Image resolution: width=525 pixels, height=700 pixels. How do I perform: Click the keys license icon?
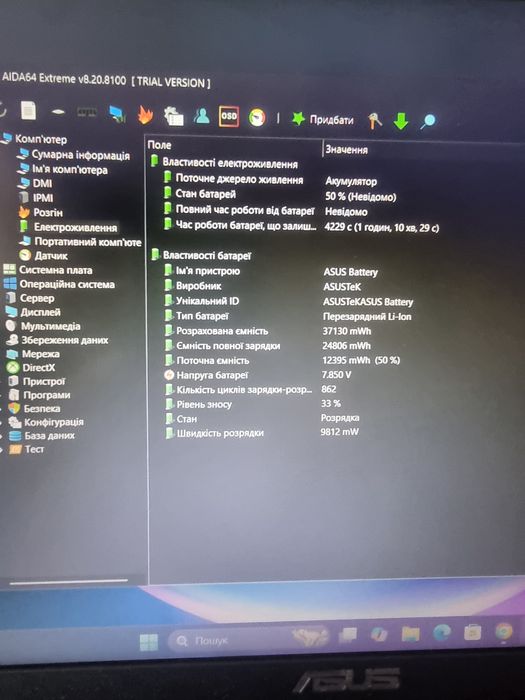374,121
